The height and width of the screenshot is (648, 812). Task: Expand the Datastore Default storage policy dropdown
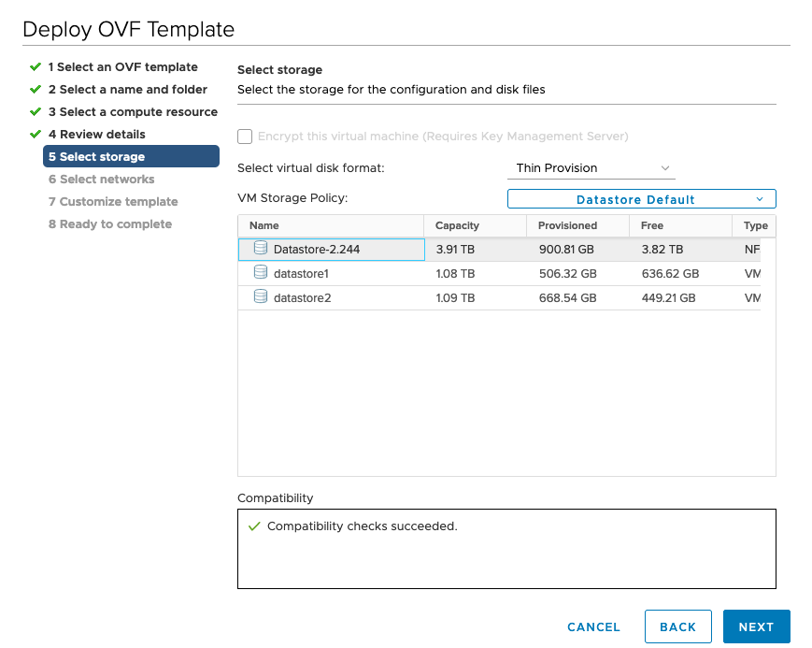point(642,199)
